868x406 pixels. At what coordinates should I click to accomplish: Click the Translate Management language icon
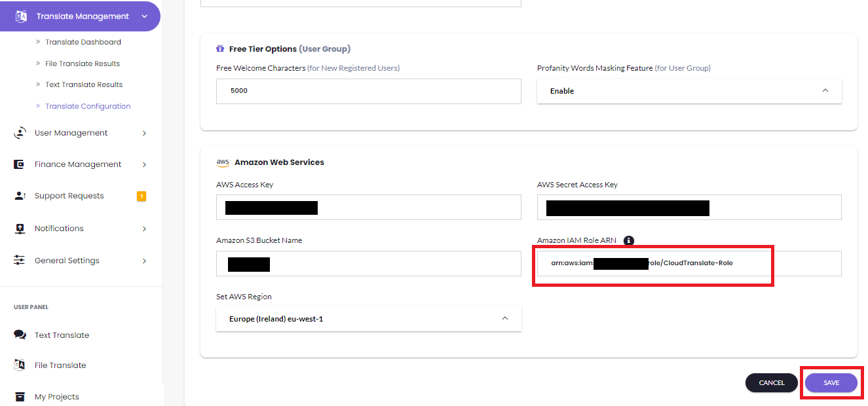point(21,16)
